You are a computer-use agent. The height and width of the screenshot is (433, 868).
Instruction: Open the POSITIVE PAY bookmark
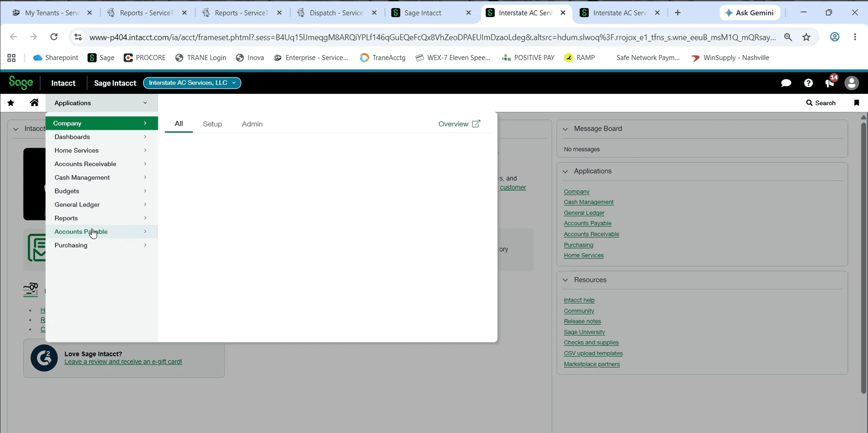tap(528, 58)
